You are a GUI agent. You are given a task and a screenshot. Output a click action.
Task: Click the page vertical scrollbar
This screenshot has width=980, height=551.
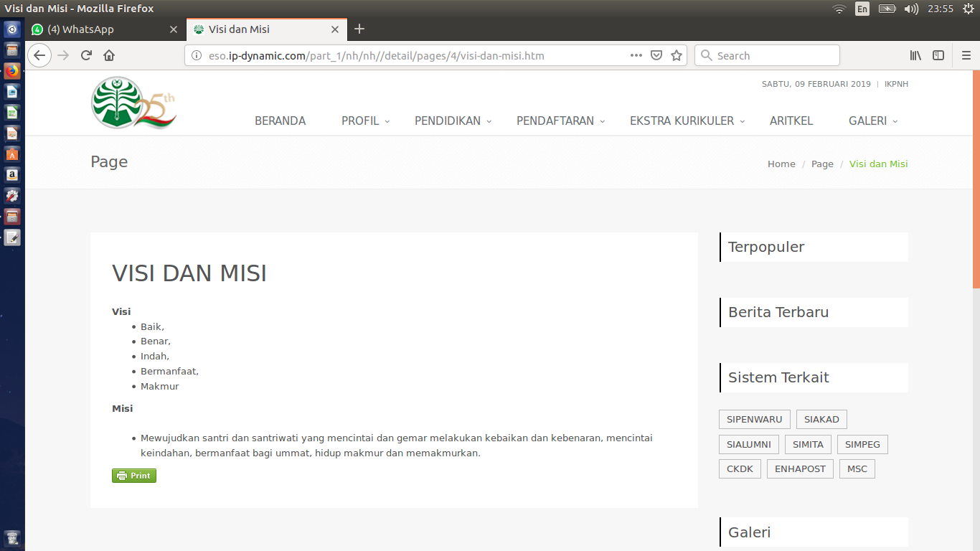tap(976, 179)
